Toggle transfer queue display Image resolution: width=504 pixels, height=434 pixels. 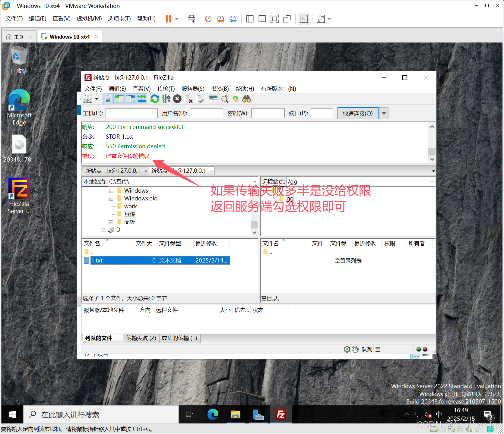[141, 99]
